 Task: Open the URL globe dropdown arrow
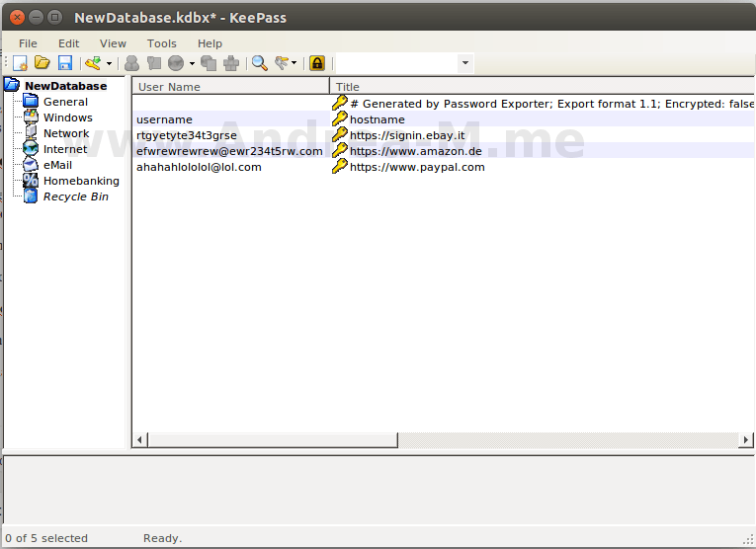click(192, 63)
